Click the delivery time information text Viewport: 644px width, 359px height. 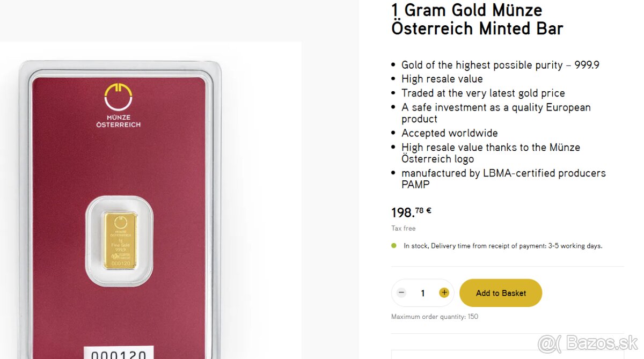click(503, 246)
